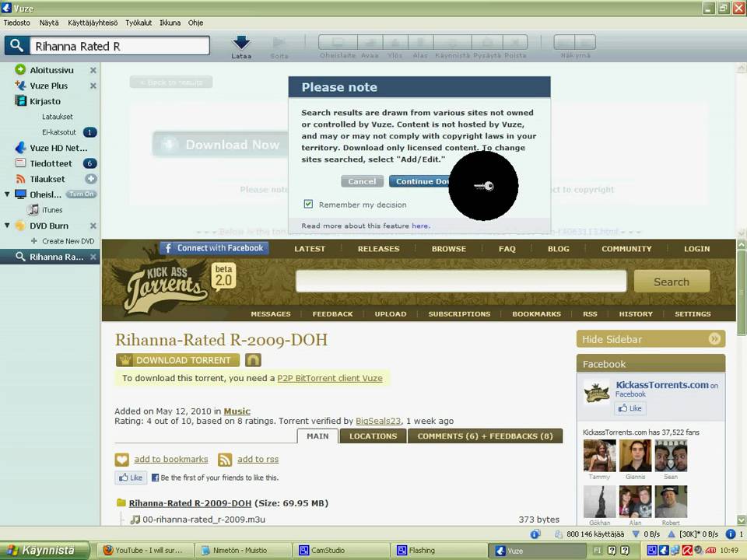
Task: Open Tiedotteet in the sidebar
Action: (x=51, y=163)
